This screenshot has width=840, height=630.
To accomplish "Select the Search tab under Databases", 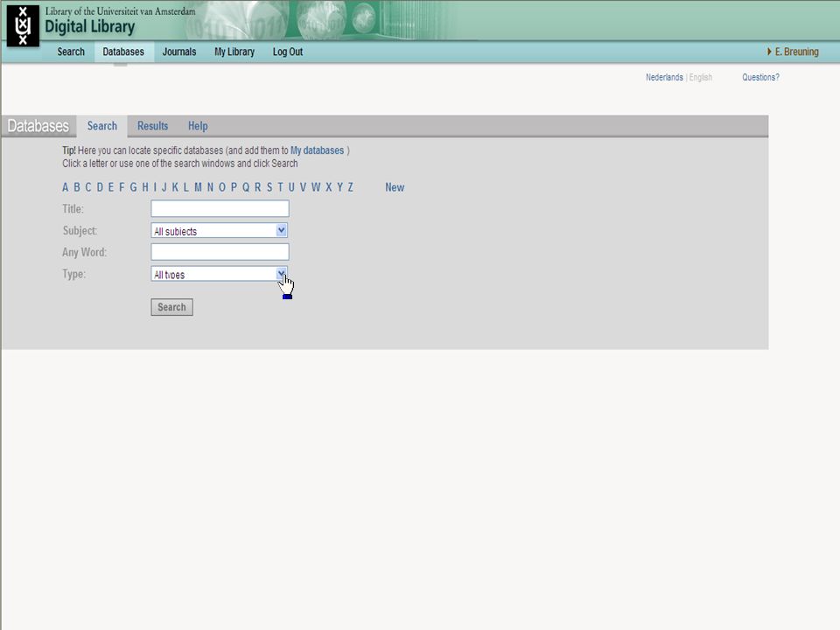I will [101, 126].
